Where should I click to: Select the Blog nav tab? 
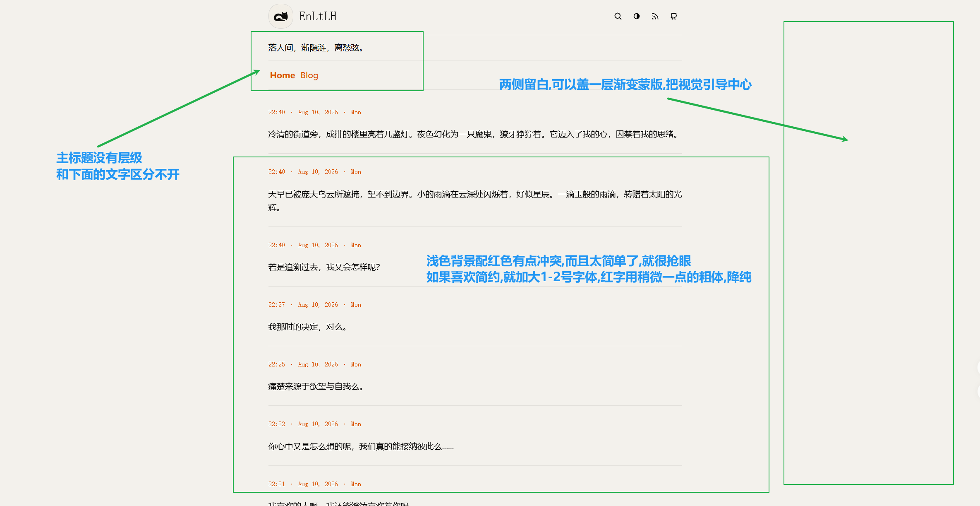pos(309,75)
